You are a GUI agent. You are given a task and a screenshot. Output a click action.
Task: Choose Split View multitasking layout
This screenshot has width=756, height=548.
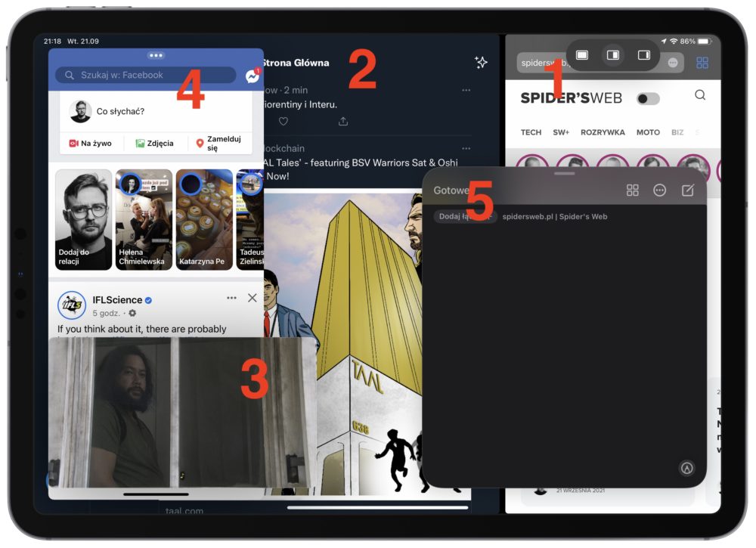613,55
